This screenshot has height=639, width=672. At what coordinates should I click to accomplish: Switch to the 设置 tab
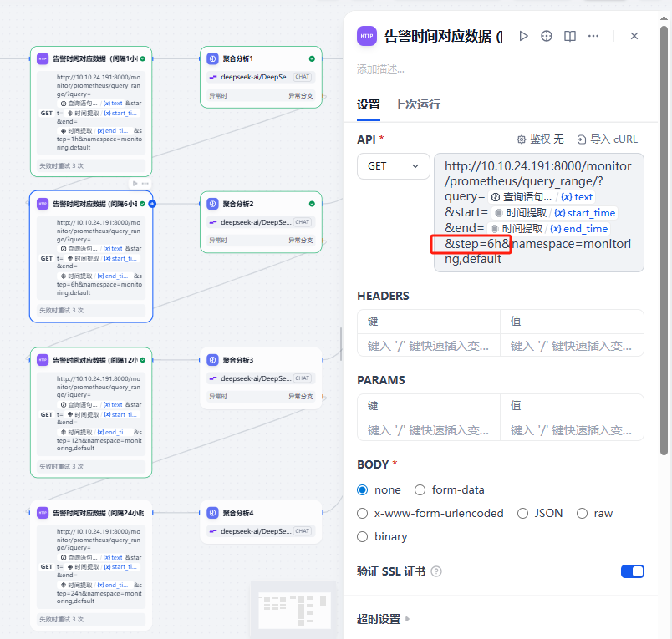tap(369, 104)
